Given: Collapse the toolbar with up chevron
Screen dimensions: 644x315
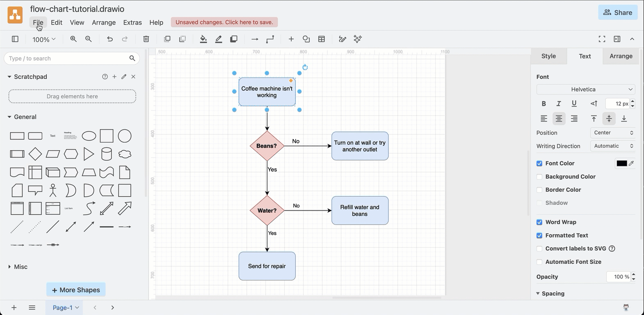Looking at the screenshot, I should click(632, 39).
